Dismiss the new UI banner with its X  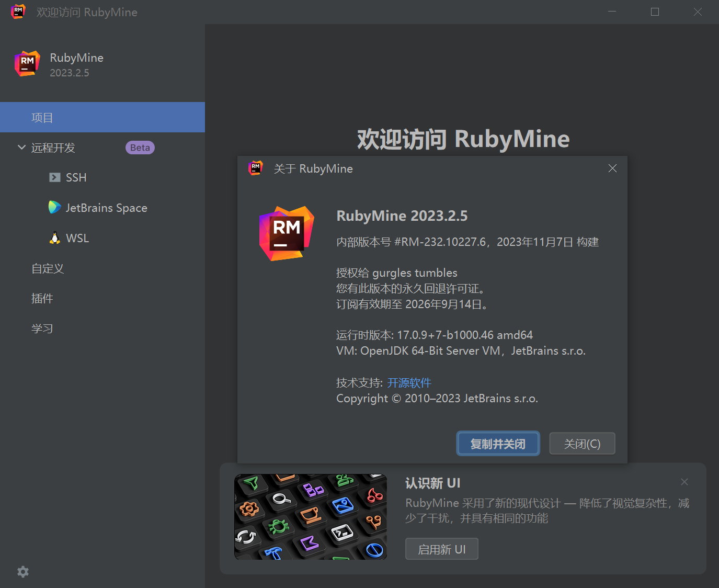pyautogui.click(x=684, y=482)
